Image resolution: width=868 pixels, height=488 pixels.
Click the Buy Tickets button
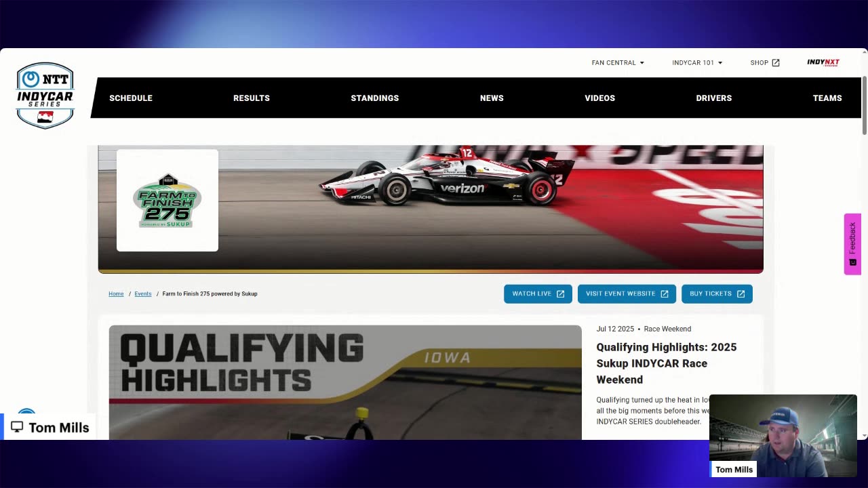coord(717,293)
